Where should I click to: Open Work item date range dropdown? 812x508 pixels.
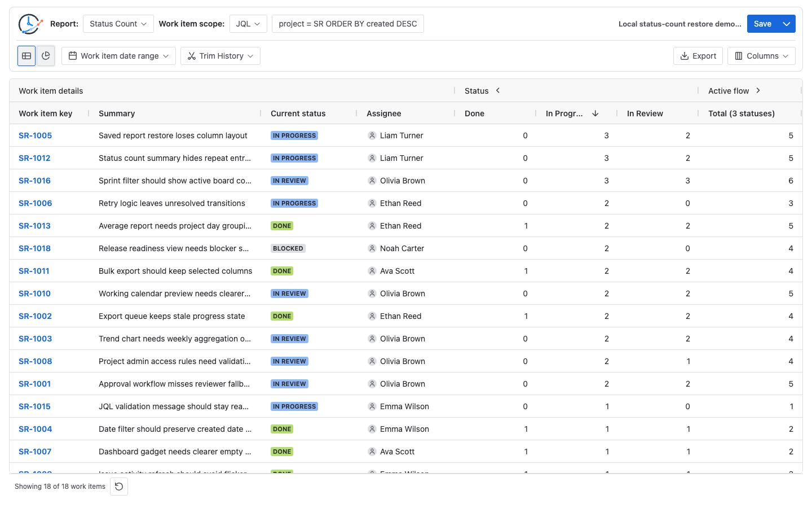(118, 56)
